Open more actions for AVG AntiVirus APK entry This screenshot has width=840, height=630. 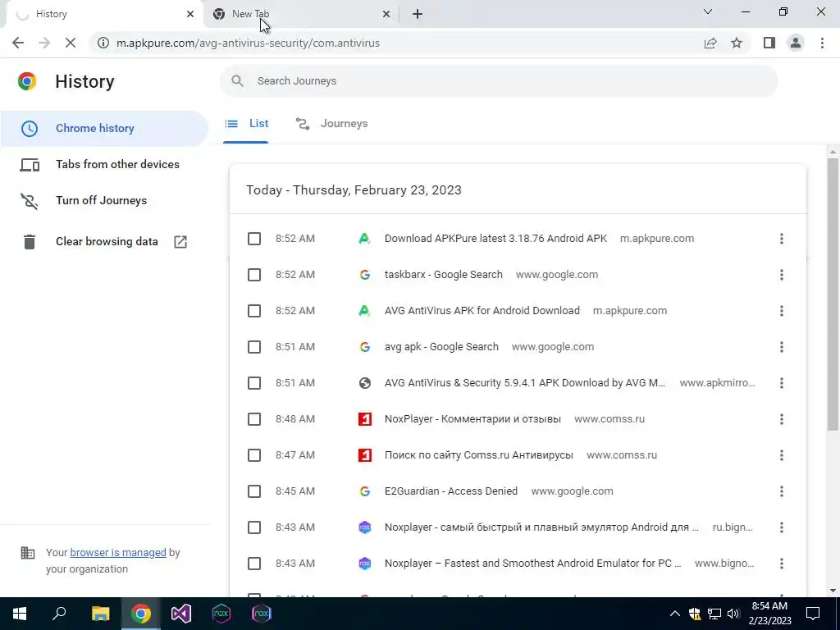pyautogui.click(x=782, y=311)
